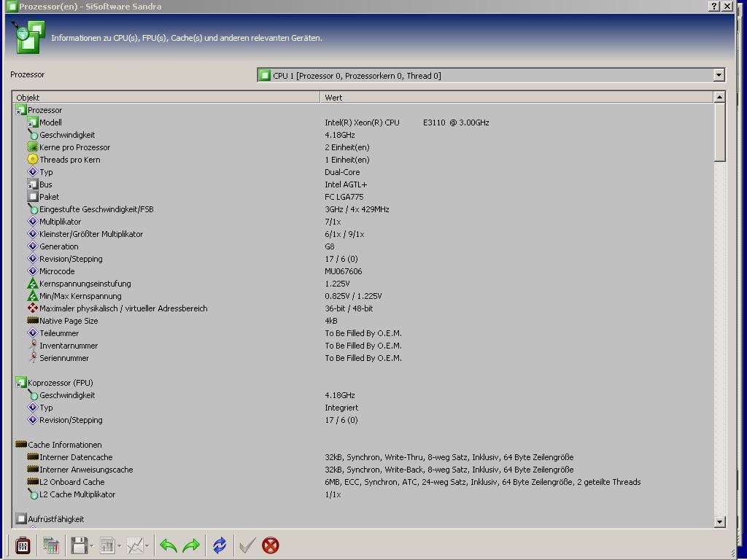Click the L2 Cache Multiplikator icon

coord(32,494)
